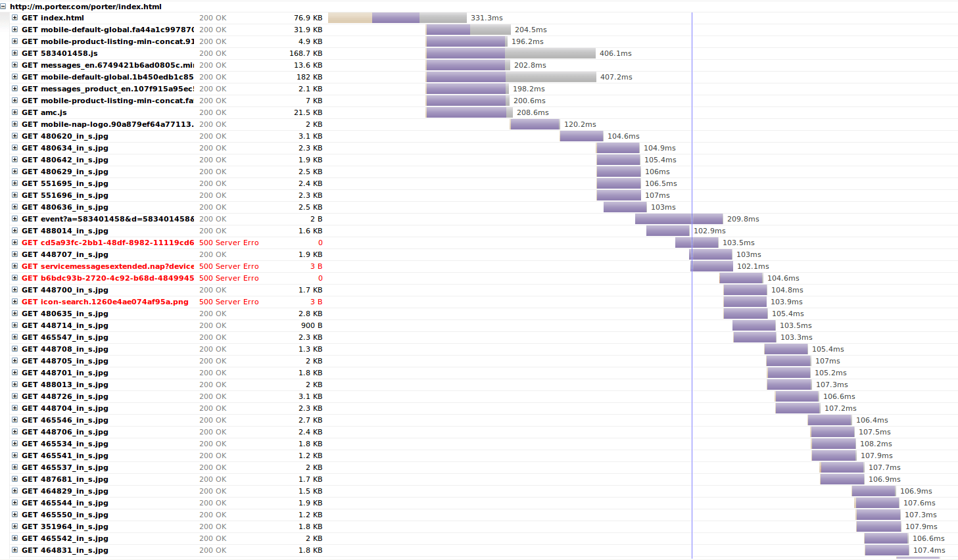958x560 pixels.
Task: Expand the mobile-nap-logo request row
Action: click(x=14, y=124)
